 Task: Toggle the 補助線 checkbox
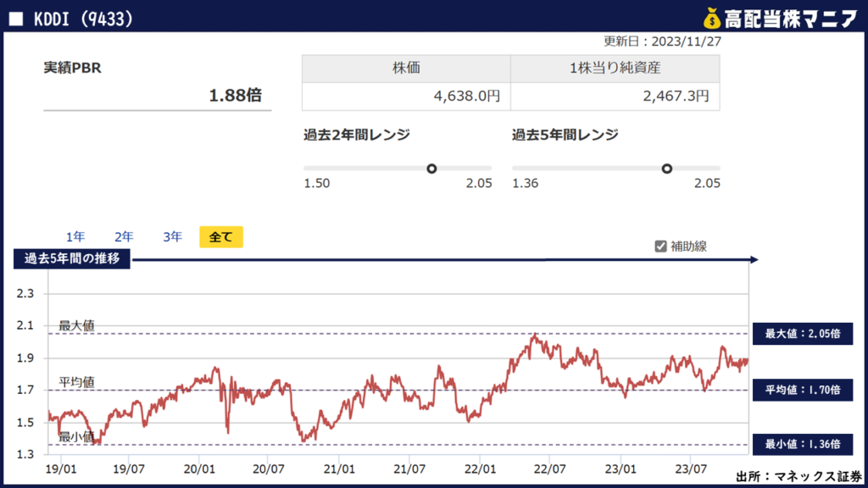(660, 247)
